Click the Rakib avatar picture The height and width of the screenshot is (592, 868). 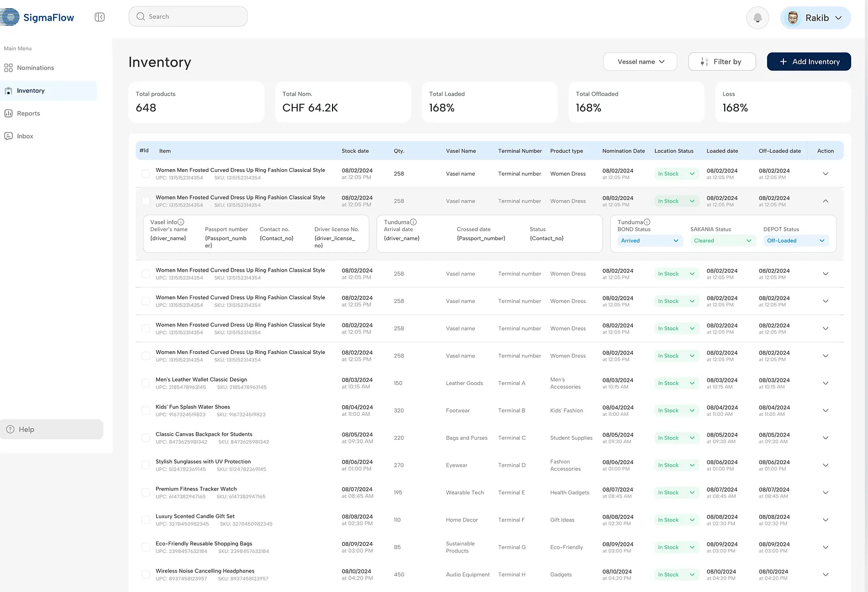pos(793,18)
